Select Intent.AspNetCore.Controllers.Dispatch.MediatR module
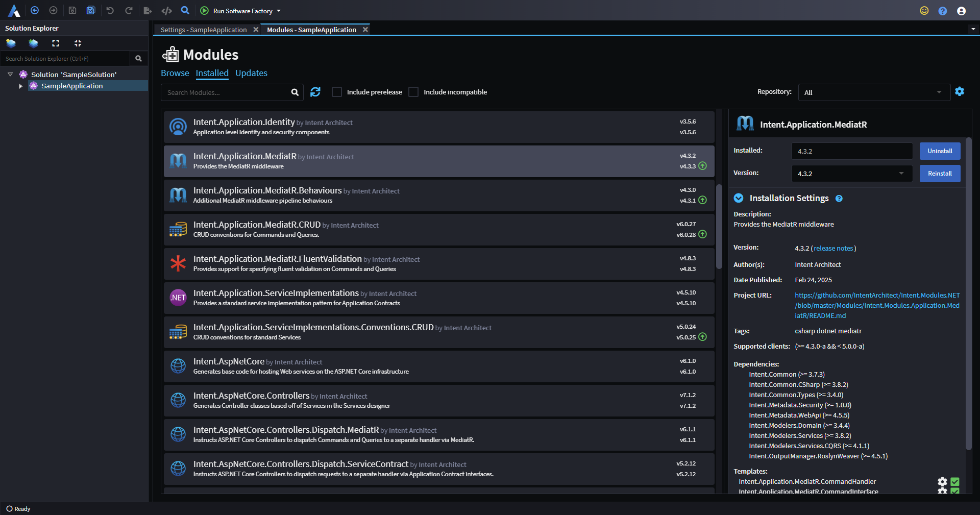Screen dimensions: 980x515 pyautogui.click(x=439, y=435)
